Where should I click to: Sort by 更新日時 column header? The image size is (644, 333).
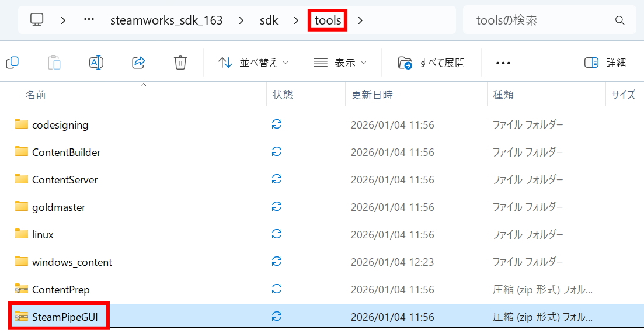[x=372, y=95]
